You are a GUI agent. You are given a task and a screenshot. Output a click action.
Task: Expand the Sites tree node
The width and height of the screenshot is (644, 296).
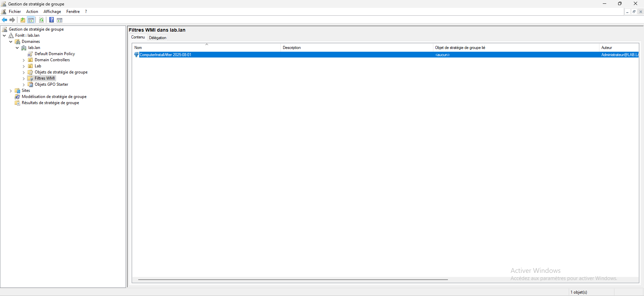click(11, 91)
